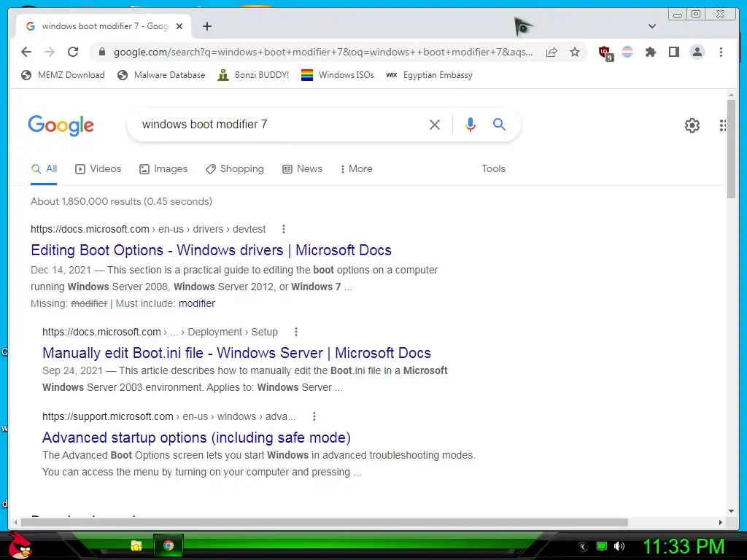The image size is (747, 560).
Task: Open the uBlock Origin extension icon
Action: pyautogui.click(x=605, y=52)
